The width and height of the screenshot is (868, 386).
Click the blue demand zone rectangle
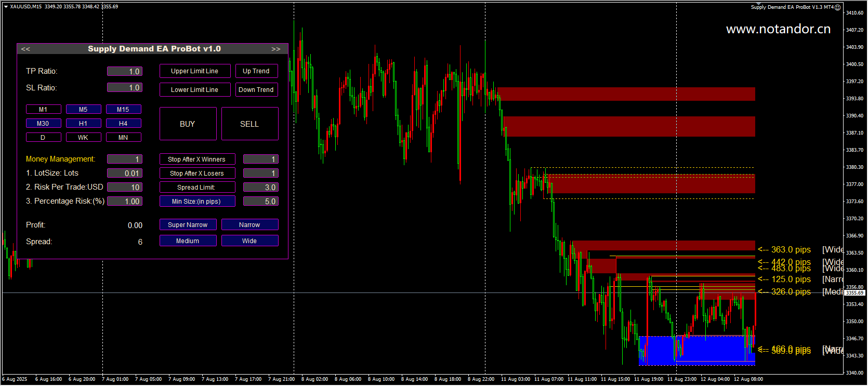[696, 351]
